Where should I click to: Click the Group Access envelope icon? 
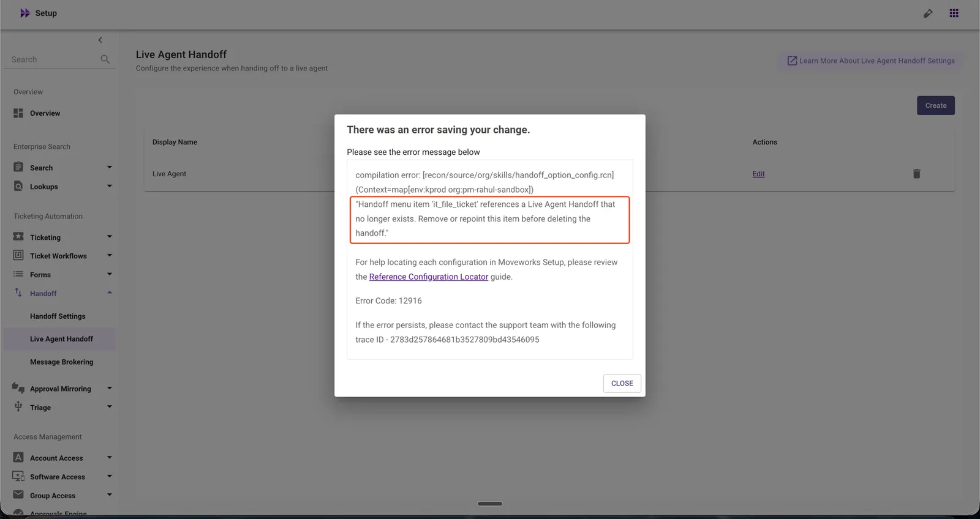point(18,495)
